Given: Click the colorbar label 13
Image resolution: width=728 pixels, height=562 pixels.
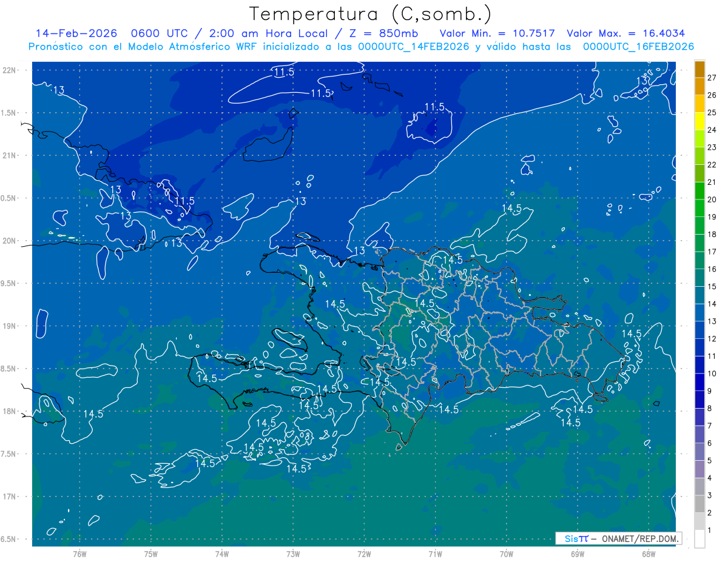Looking at the screenshot, I should [712, 321].
